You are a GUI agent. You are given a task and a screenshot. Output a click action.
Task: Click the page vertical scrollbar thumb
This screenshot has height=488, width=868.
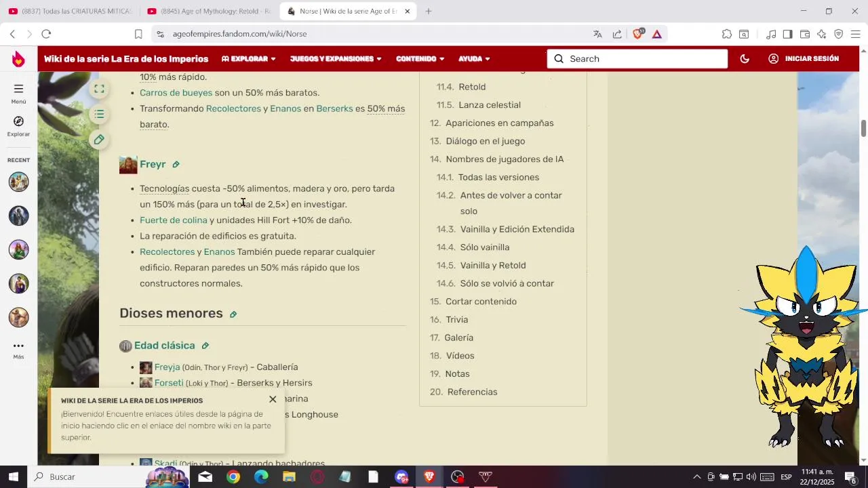(x=863, y=128)
